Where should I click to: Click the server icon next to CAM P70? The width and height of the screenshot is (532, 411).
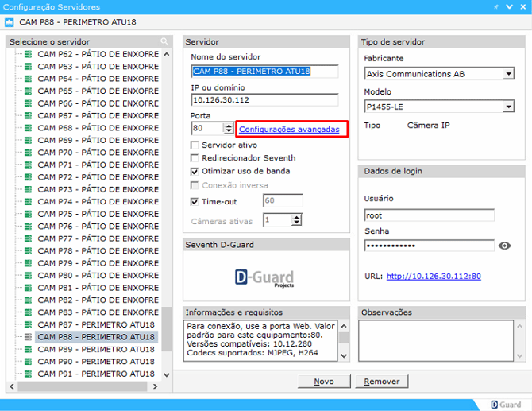click(29, 153)
